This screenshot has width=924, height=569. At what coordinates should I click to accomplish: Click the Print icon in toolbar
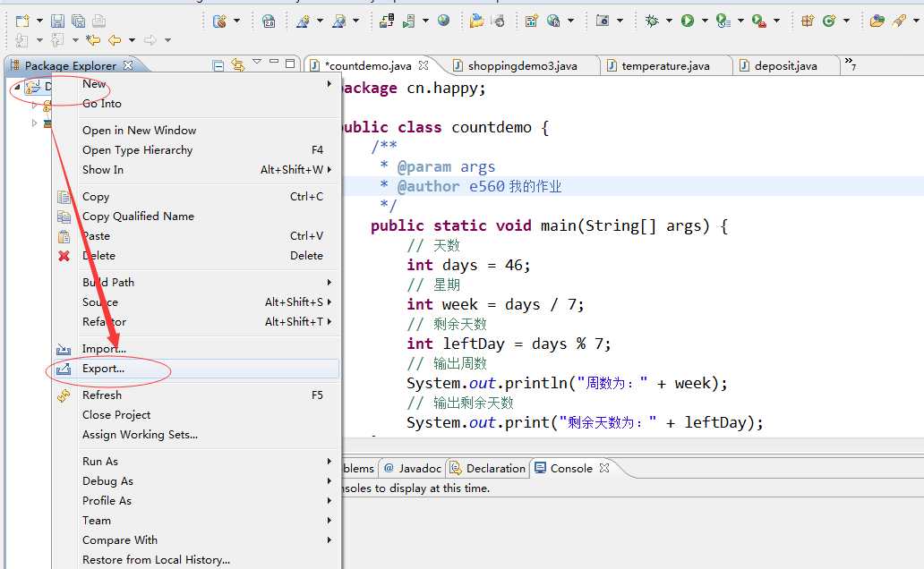(x=98, y=21)
